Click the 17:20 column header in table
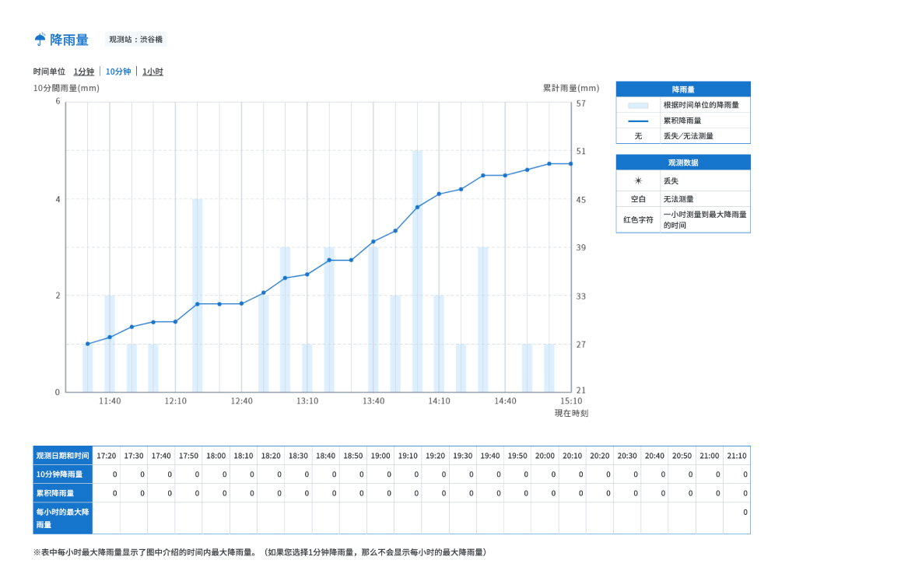 click(106, 456)
